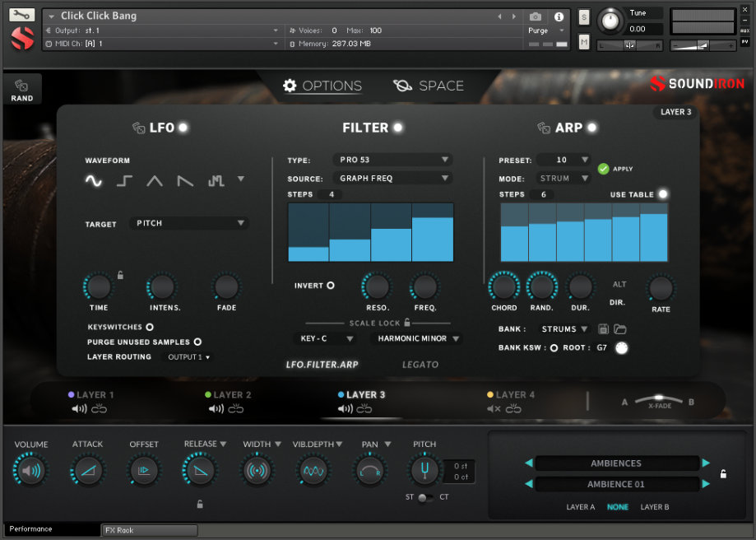This screenshot has height=540, width=756.
Task: Adjust the X-FADE slider between A and B
Action: (658, 399)
